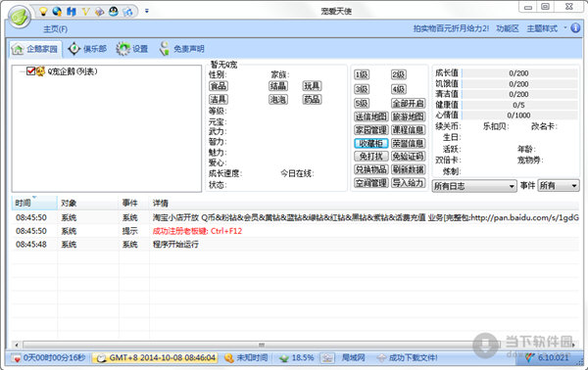Open the 功能区 menu

[508, 28]
